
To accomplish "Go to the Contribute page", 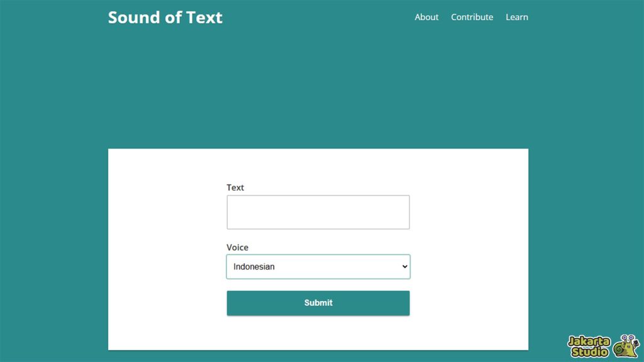I will 472,17.
